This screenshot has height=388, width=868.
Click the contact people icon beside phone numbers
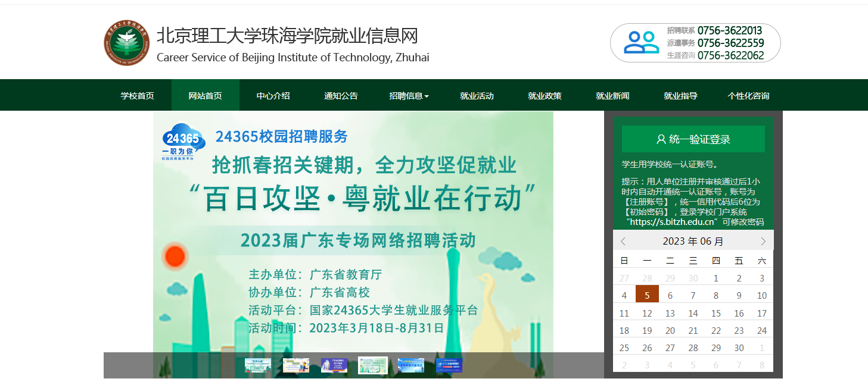tap(641, 42)
